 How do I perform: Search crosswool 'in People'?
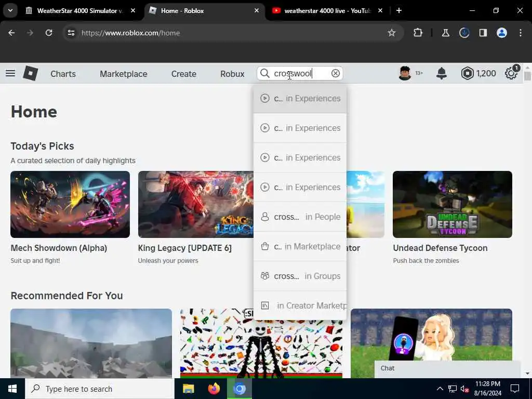(300, 217)
